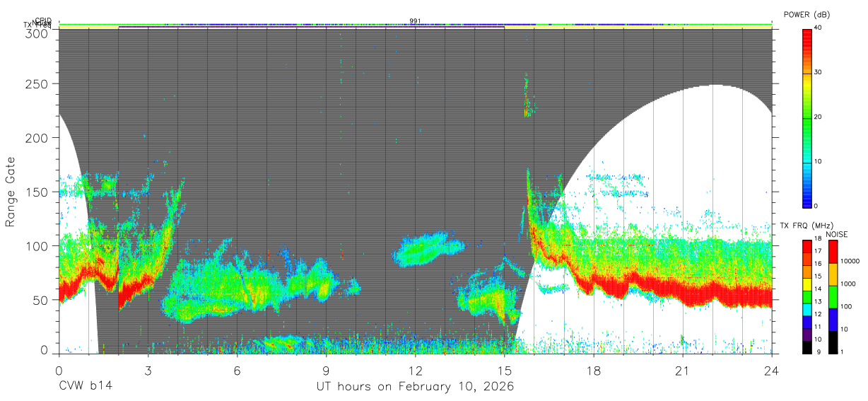
Task: Select the orange TX FRQ swatch between 15 and 16
Action: pyautogui.click(x=808, y=272)
